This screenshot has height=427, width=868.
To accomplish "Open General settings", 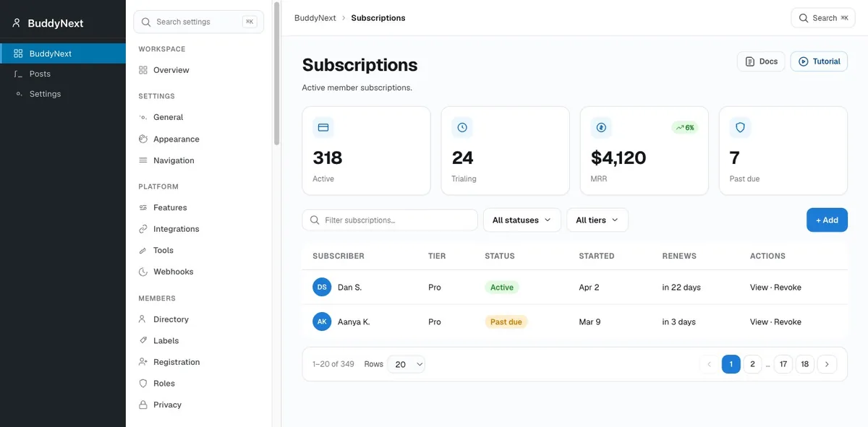I will 168,117.
